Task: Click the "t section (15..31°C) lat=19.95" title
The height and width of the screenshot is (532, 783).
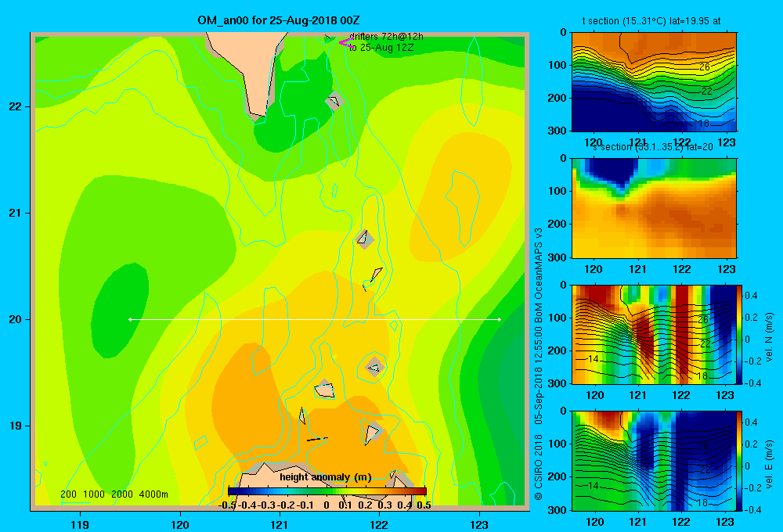Action: [x=651, y=21]
